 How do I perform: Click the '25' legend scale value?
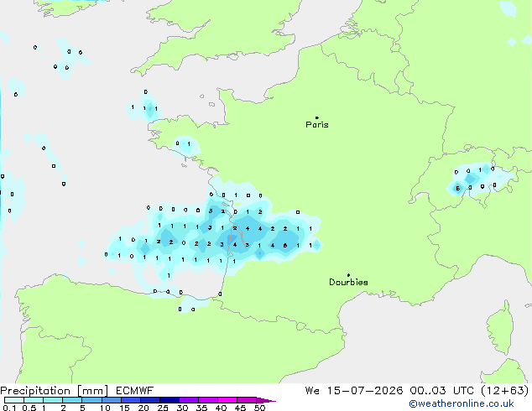tap(163, 408)
